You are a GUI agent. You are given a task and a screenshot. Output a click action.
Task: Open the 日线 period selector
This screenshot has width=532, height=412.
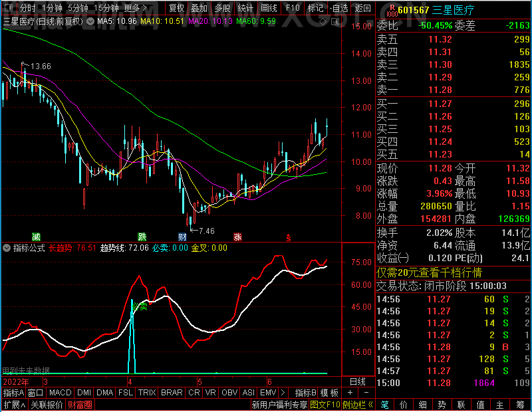[358, 382]
